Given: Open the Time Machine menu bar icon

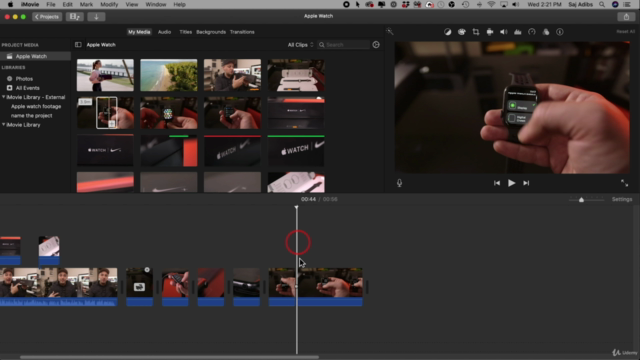Looking at the screenshot, I should click(x=465, y=4).
